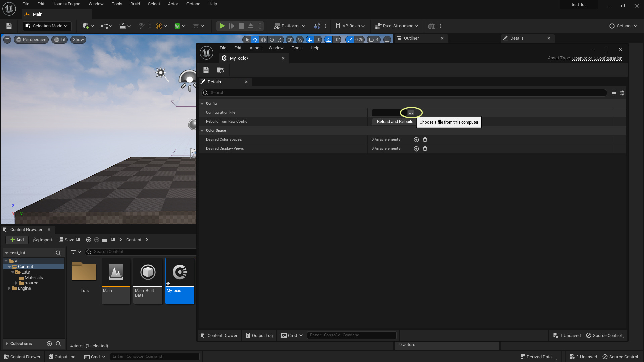
Task: Browse to My_ocio asset in Content Browser
Action: click(220, 70)
